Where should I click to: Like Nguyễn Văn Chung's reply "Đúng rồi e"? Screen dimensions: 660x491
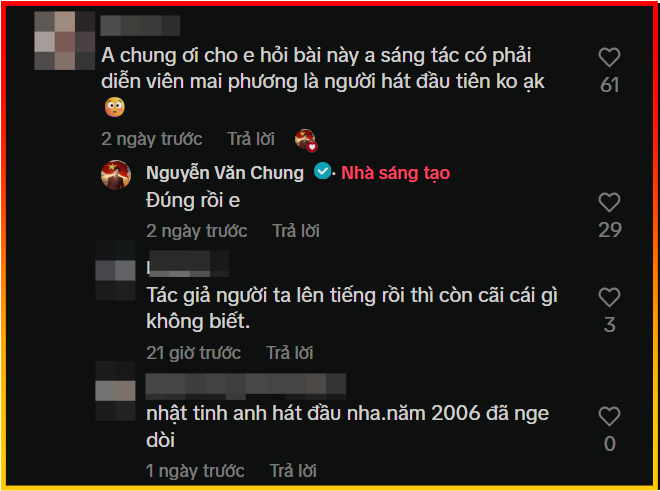pos(609,202)
